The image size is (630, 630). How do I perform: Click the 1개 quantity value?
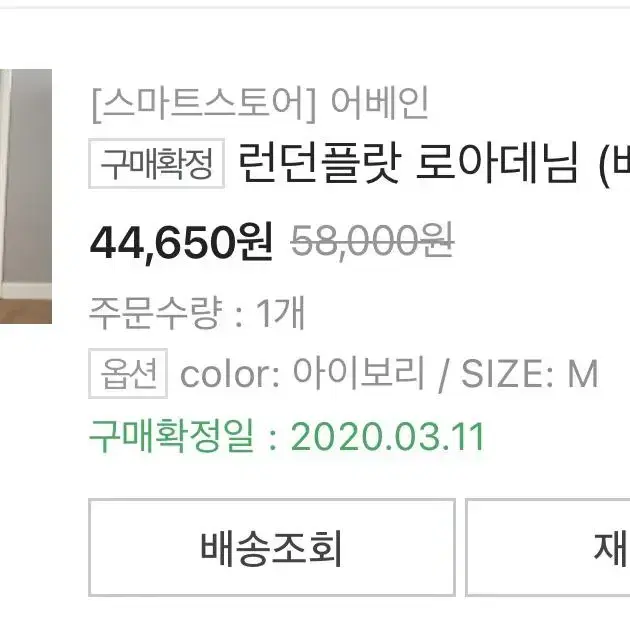tap(280, 313)
